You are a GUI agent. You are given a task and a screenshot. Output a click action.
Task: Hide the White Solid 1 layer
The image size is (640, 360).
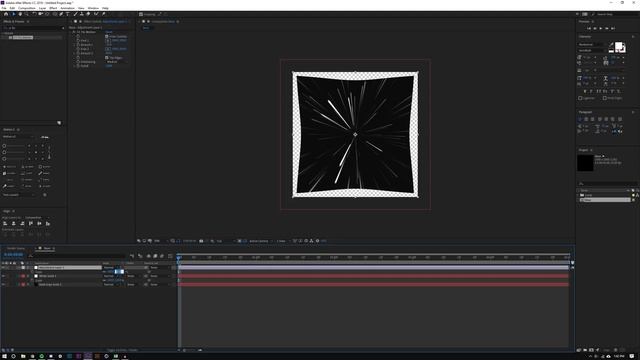coord(3,276)
